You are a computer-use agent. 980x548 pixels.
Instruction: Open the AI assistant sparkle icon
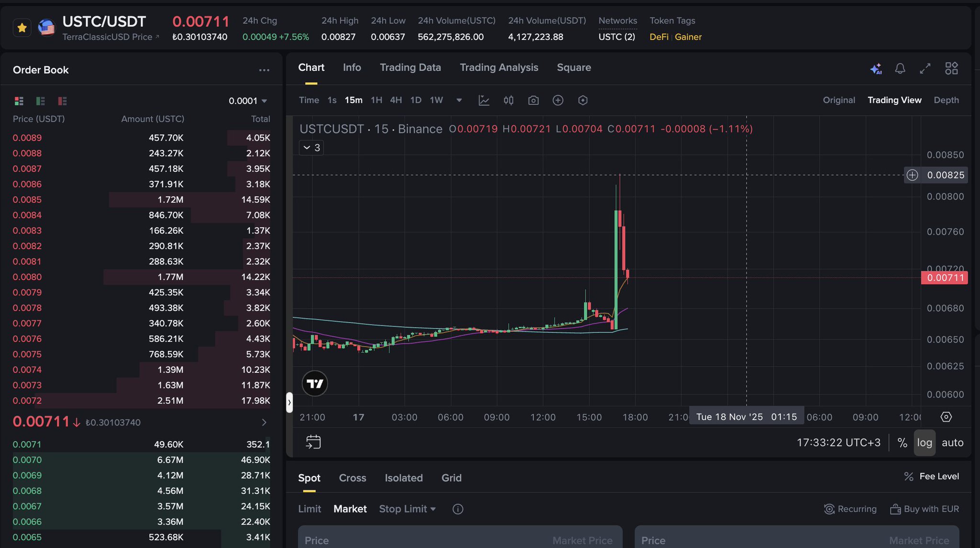tap(876, 68)
